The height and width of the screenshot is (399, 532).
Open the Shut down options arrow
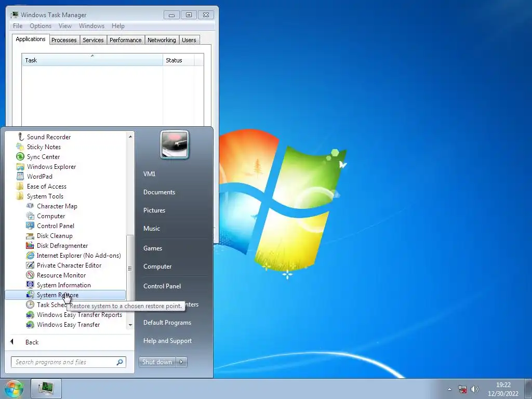[181, 362]
